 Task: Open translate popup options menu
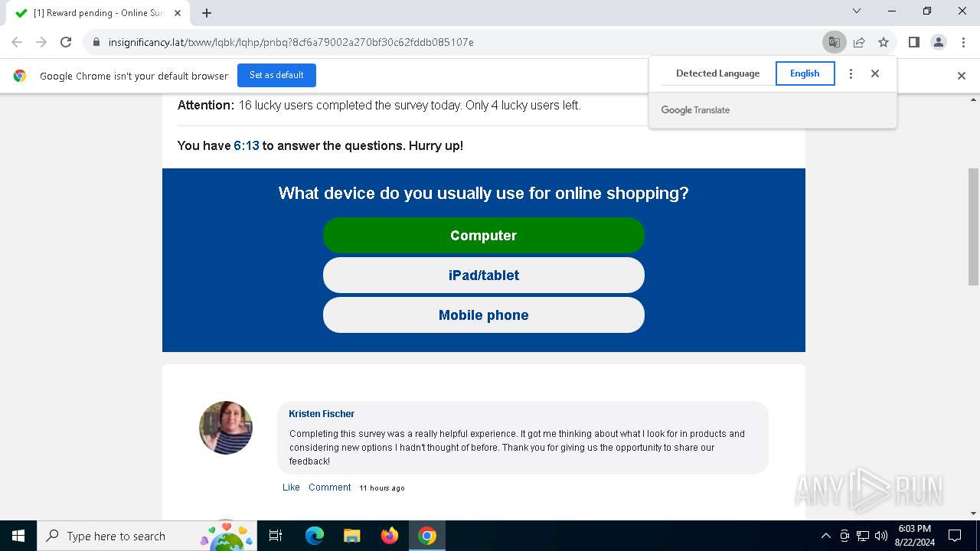851,73
